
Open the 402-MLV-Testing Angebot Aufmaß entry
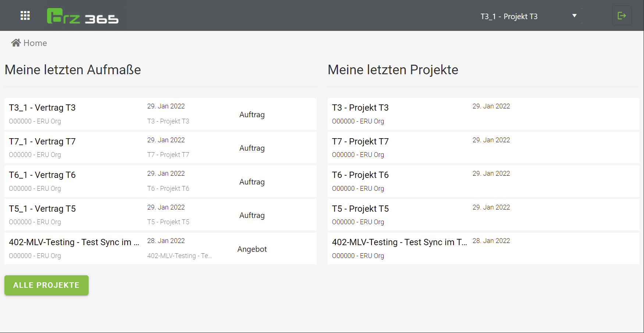[74, 242]
